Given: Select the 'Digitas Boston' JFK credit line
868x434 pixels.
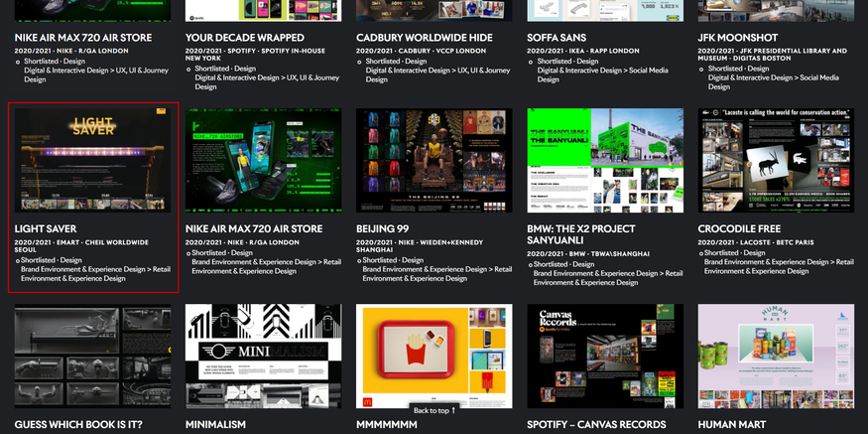Looking at the screenshot, I should coord(772,55).
